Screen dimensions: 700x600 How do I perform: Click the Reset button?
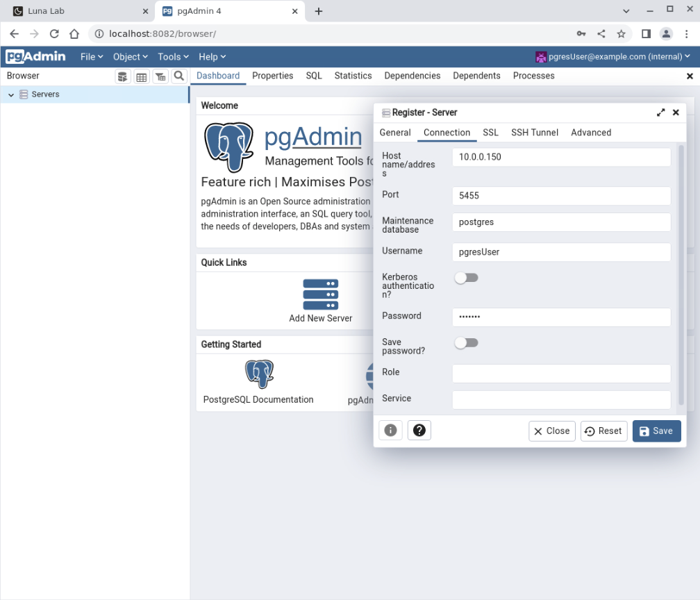point(603,431)
